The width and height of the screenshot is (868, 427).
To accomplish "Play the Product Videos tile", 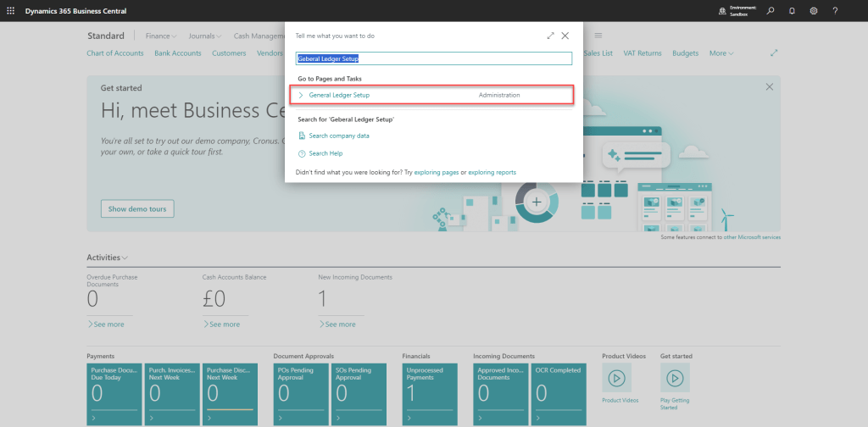I will (x=616, y=378).
